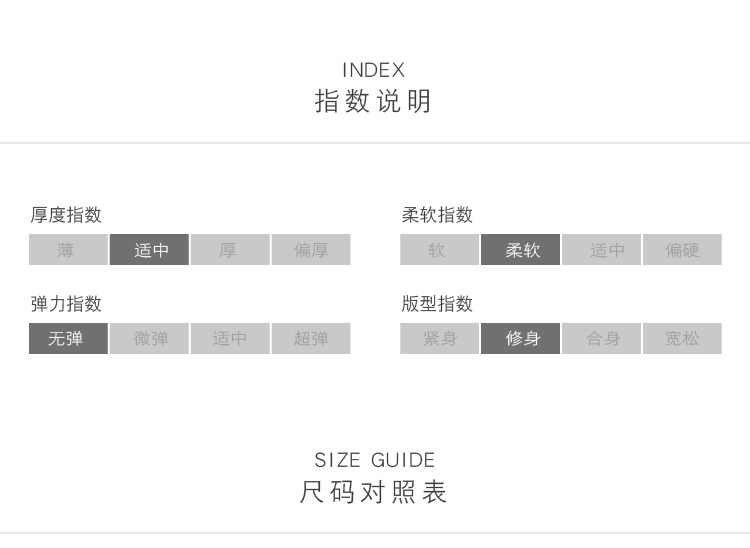
Task: Choose 偏厚 thickness option
Action: pyautogui.click(x=311, y=250)
